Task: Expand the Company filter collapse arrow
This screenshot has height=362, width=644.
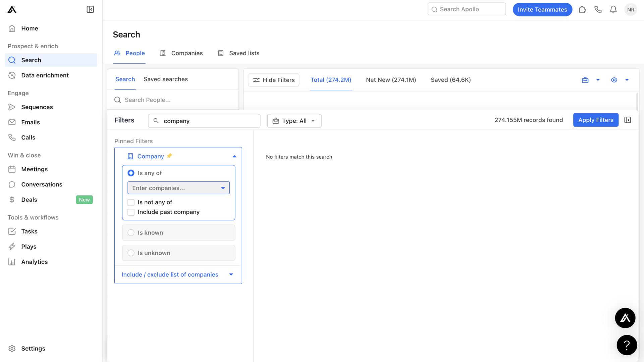Action: [x=234, y=156]
